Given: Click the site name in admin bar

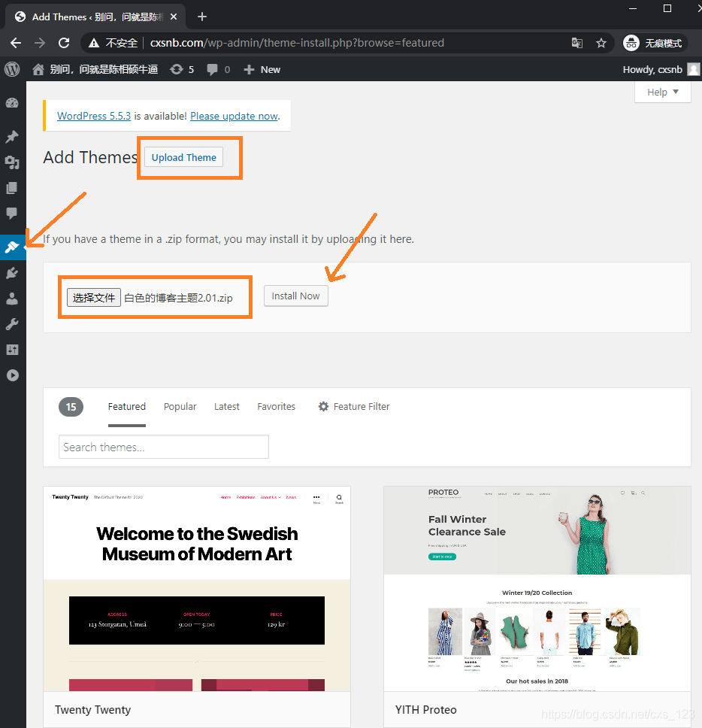Looking at the screenshot, I should (x=104, y=70).
